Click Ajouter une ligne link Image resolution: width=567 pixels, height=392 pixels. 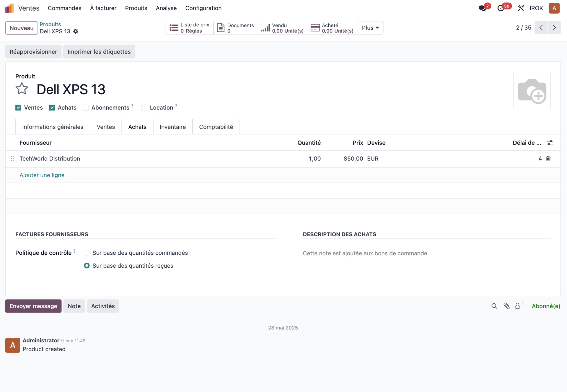(x=42, y=175)
